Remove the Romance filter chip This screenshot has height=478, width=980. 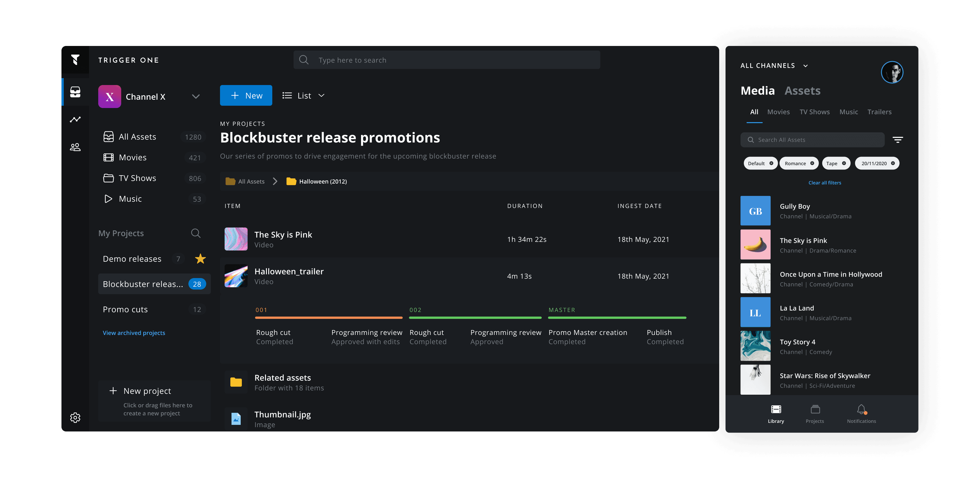[x=812, y=163]
